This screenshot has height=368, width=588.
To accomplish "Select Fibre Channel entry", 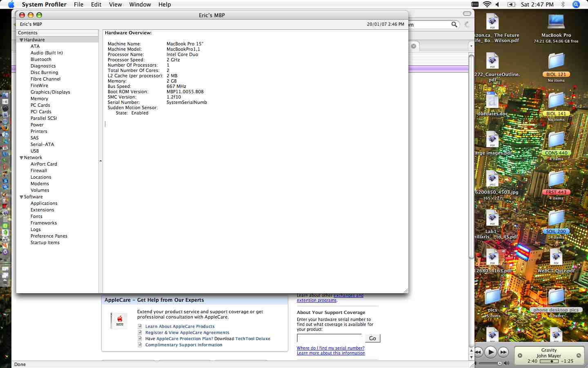I will click(45, 79).
